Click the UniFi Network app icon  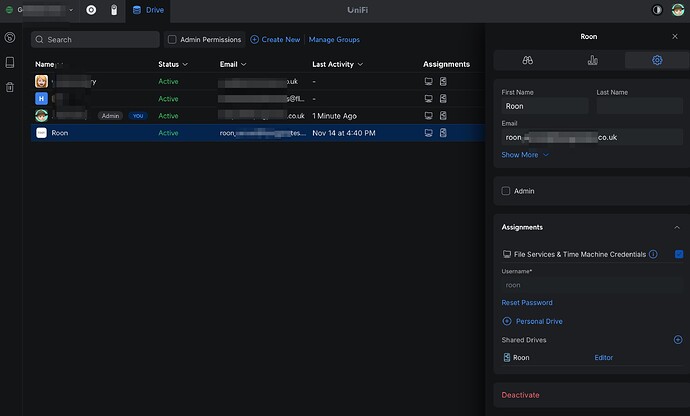click(91, 10)
